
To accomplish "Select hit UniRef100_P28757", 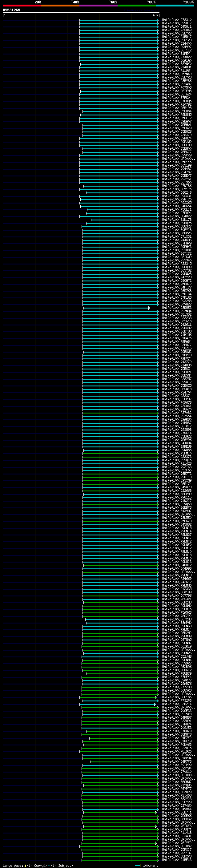I will point(177,379).
